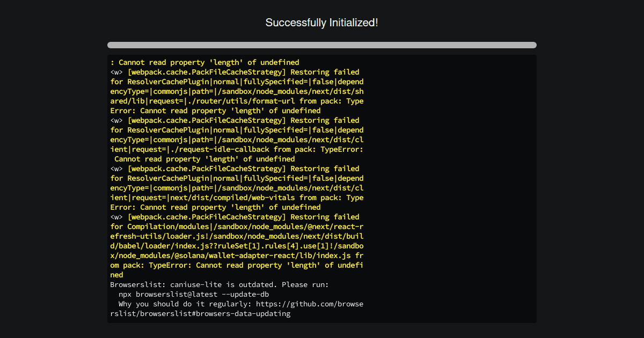This screenshot has height=338, width=644.
Task: Select the @solana/wallet-adapter-react path text
Action: 225,255
